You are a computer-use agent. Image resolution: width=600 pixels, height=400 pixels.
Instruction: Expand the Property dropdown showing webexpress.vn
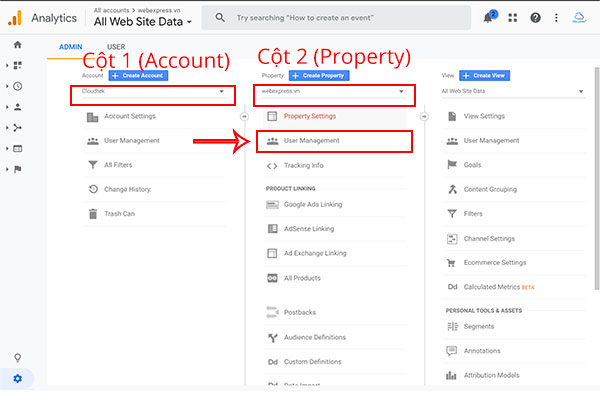[x=333, y=92]
